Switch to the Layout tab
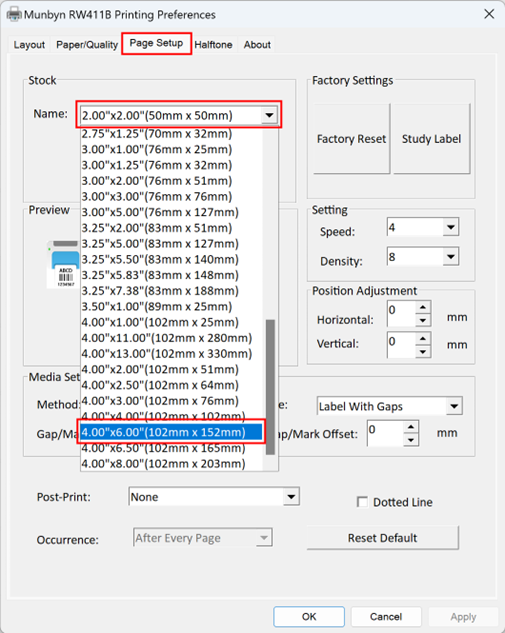The image size is (505, 633). pyautogui.click(x=29, y=44)
